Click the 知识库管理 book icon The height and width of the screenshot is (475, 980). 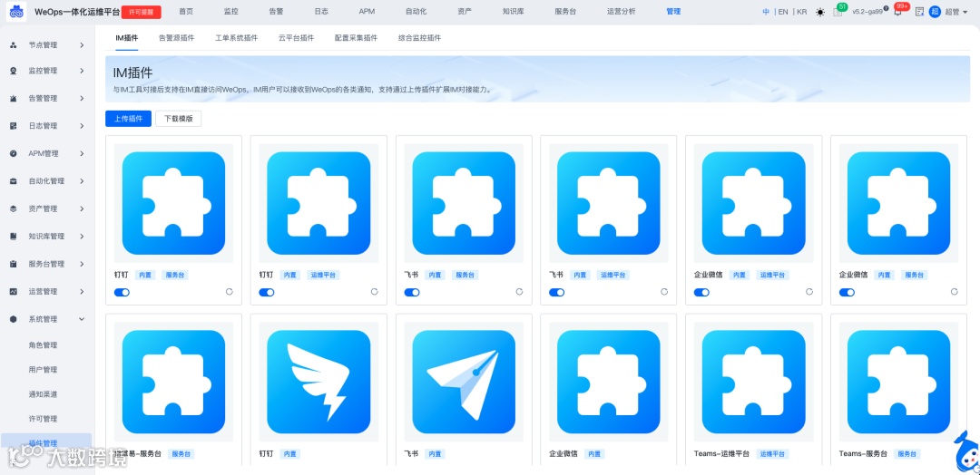13,237
